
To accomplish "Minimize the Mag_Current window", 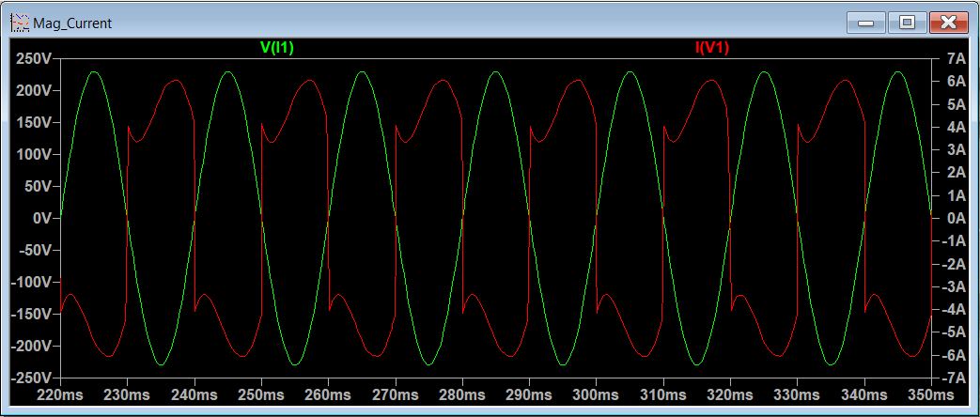I will tap(866, 23).
